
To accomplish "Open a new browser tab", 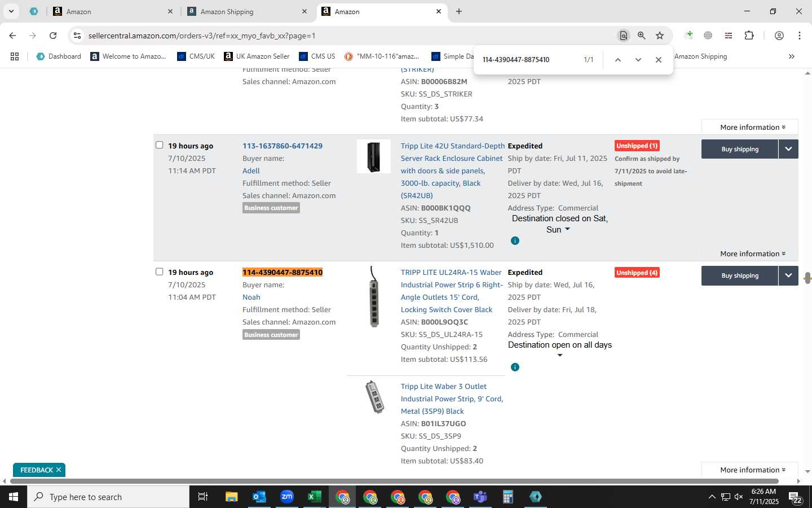I will tap(459, 11).
